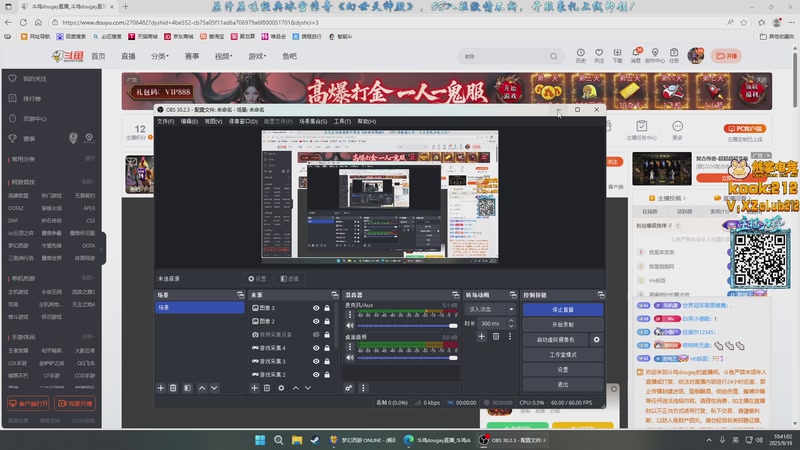Screen dimensions: 800x450
Task: Click the orange PC客户端 button
Action: (x=745, y=129)
